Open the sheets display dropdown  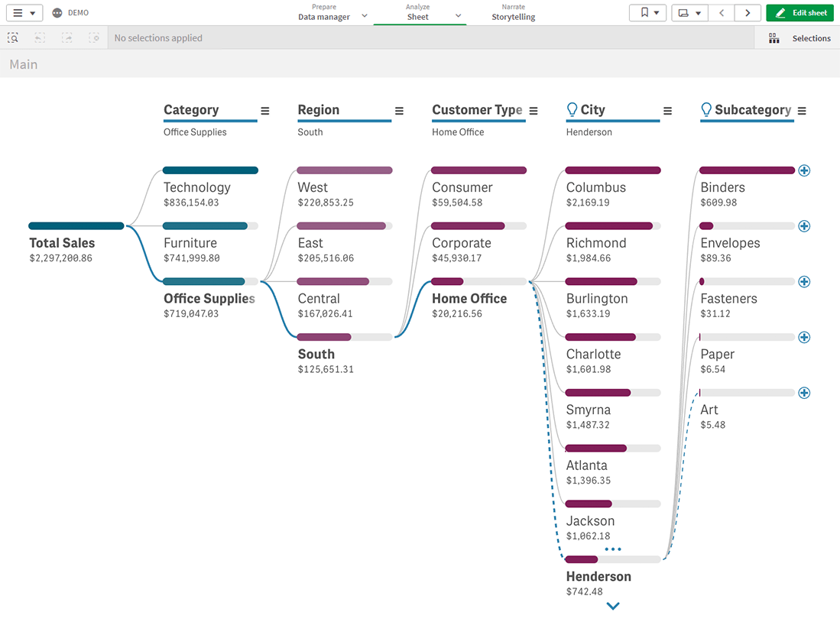689,13
